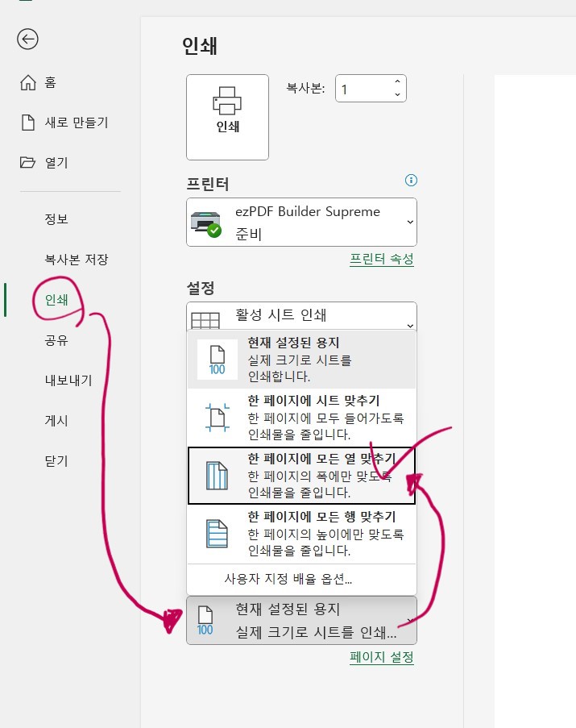Click 닫기 in the sidebar
The image size is (576, 728).
pos(56,461)
